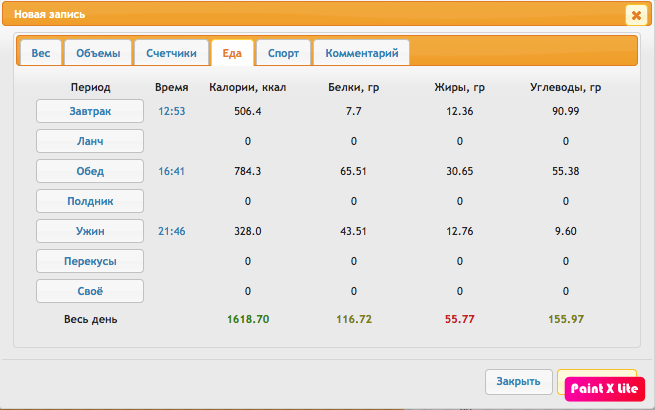Click the Калории, ккал column header

pos(248,87)
